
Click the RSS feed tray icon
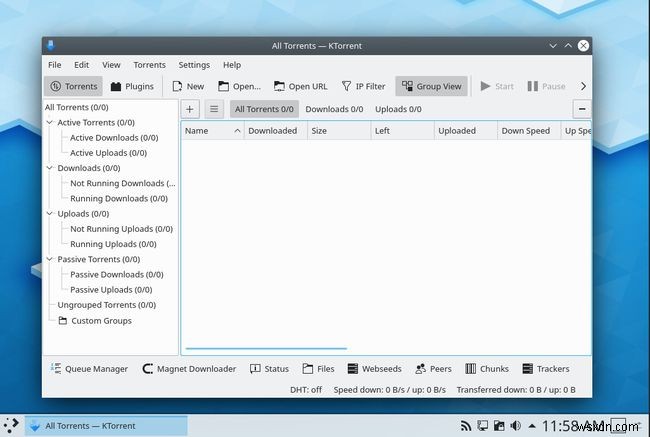466,426
